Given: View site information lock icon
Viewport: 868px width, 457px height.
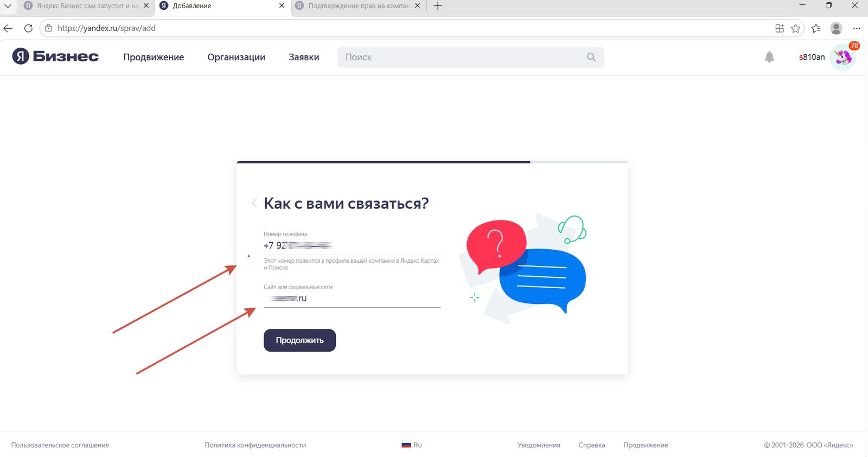Looking at the screenshot, I should point(48,28).
